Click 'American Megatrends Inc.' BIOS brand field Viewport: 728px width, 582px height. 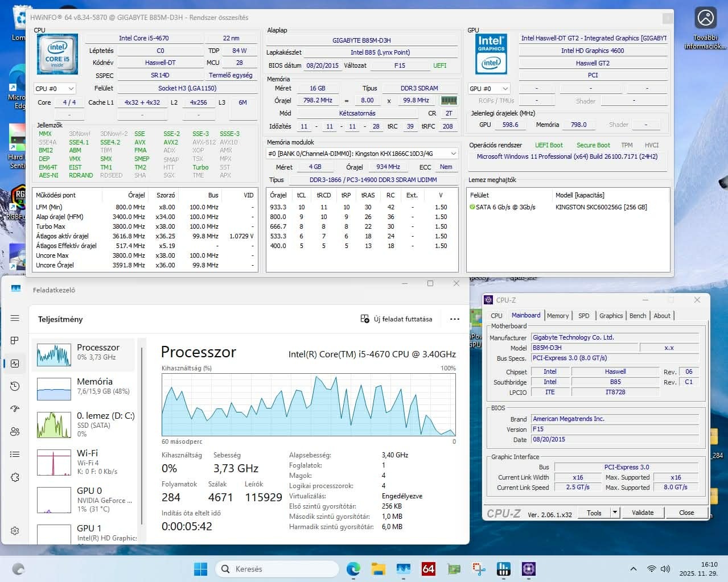(x=615, y=419)
